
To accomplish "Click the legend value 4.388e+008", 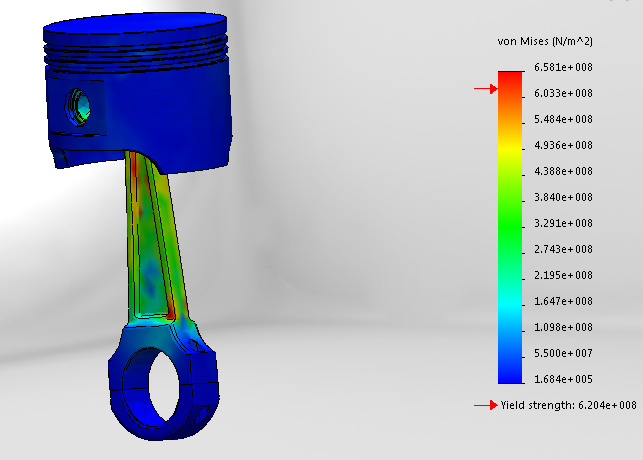I will pos(563,171).
